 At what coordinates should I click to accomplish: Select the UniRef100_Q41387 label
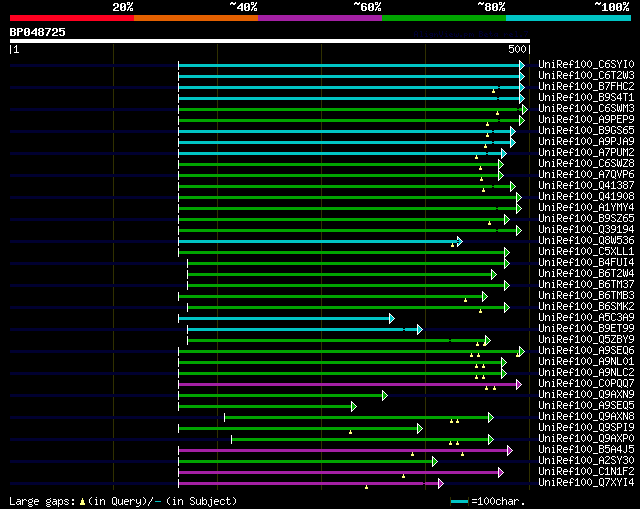(586, 185)
